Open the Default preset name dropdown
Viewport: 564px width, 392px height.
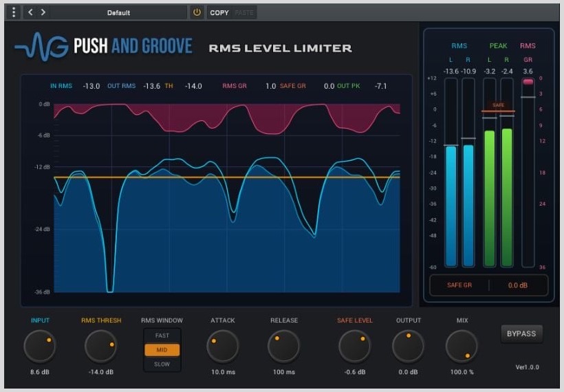pyautogui.click(x=118, y=12)
